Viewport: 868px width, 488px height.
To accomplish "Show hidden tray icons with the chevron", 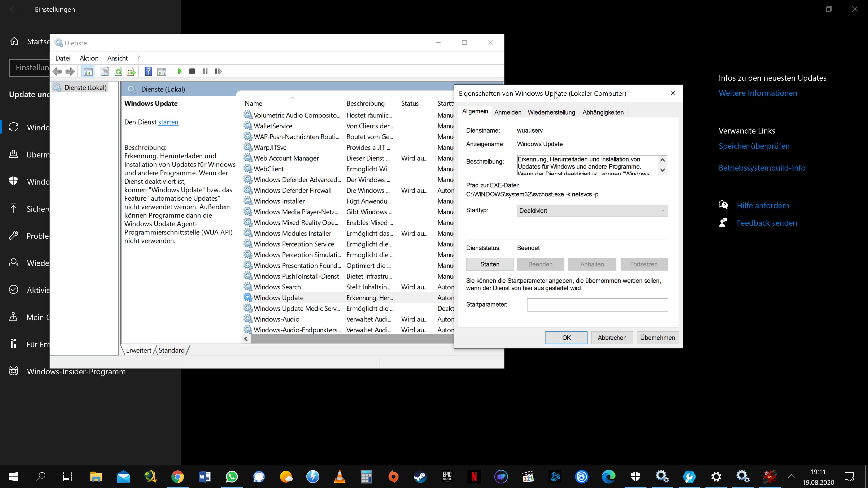I will click(792, 476).
